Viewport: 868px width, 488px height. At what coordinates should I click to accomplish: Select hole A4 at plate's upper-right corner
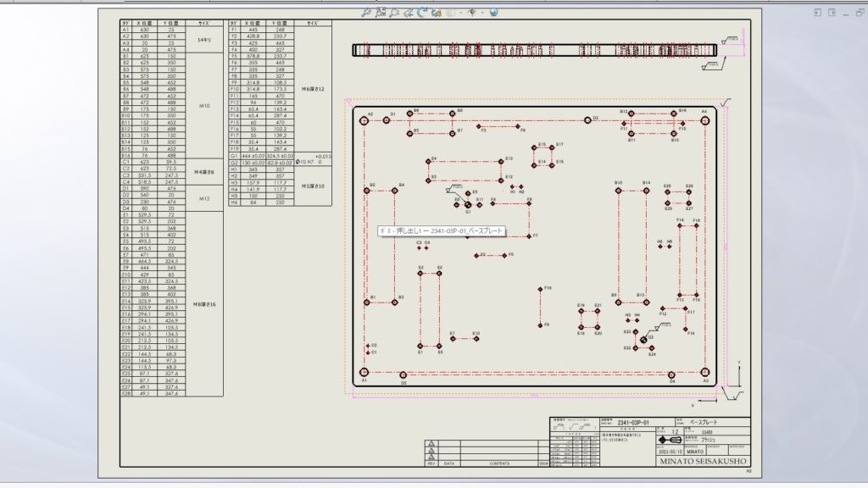[x=704, y=119]
